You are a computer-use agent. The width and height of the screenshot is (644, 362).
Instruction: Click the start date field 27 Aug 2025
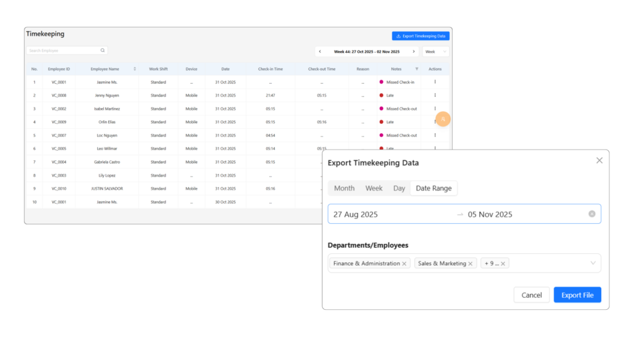pos(355,214)
